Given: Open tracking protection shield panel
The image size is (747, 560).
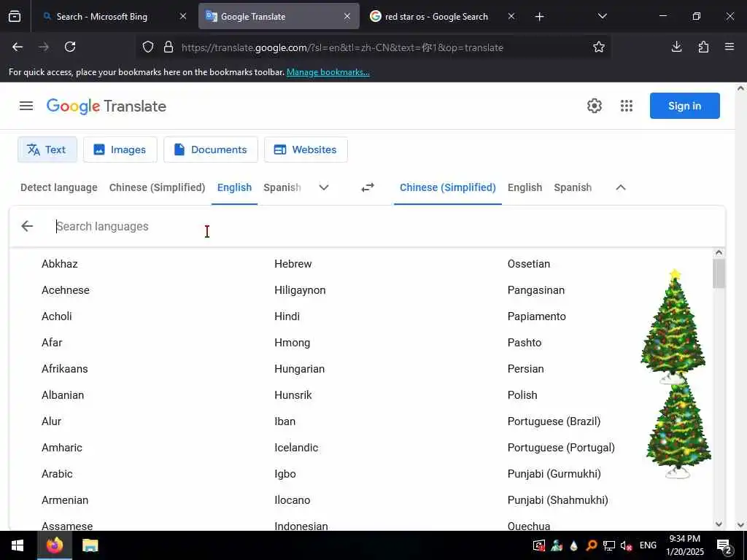Looking at the screenshot, I should pyautogui.click(x=148, y=47).
